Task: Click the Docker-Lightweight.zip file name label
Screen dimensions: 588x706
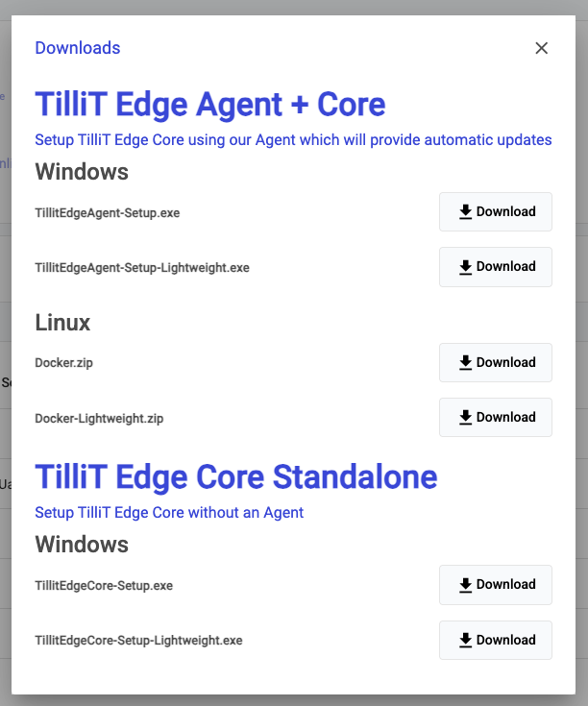Action: (99, 419)
